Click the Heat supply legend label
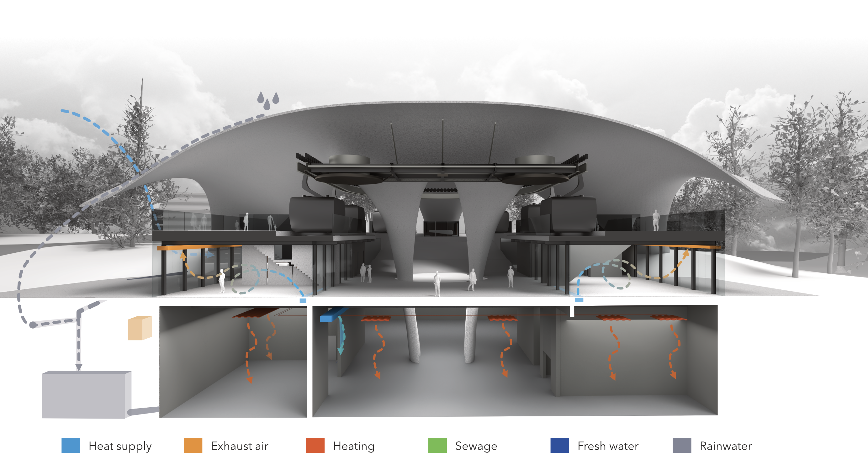This screenshot has width=868, height=454. coord(119,445)
